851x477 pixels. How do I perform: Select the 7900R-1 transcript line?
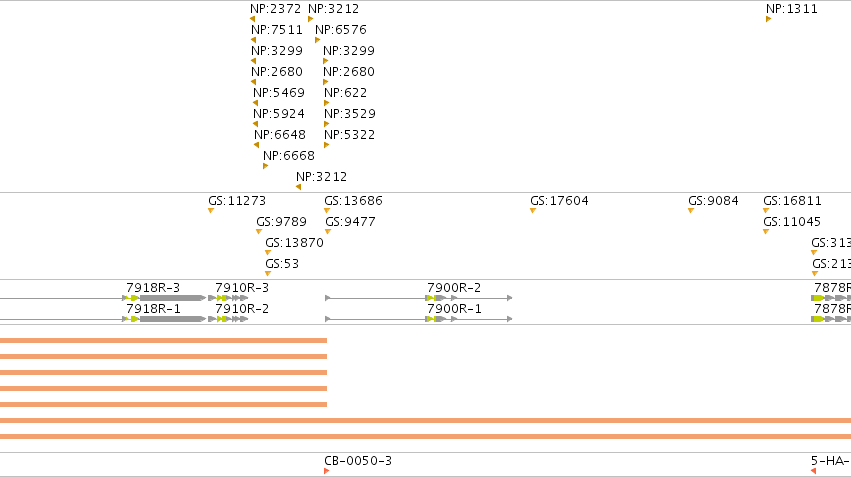click(x=418, y=319)
